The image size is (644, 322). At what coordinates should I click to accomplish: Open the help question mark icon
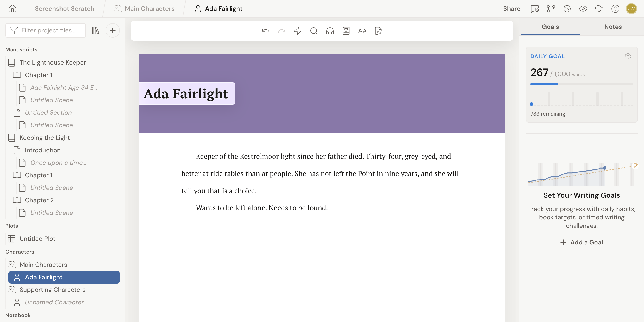615,9
